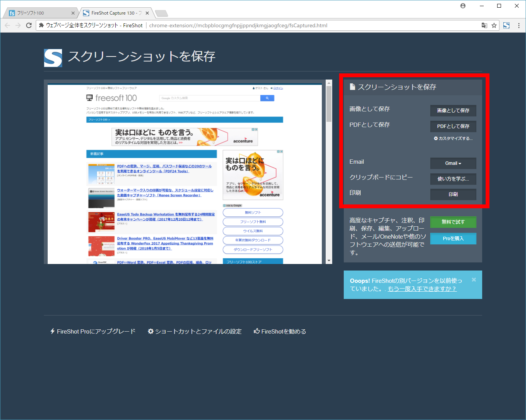Click the 無料ソフト pill in preview
526x420 pixels.
tap(253, 212)
